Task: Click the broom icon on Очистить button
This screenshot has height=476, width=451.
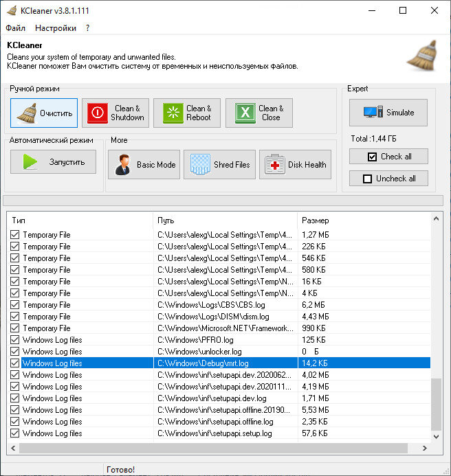Action: [27, 113]
